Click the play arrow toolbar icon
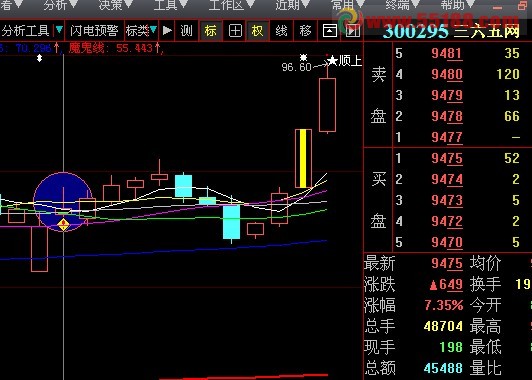 (x=167, y=31)
